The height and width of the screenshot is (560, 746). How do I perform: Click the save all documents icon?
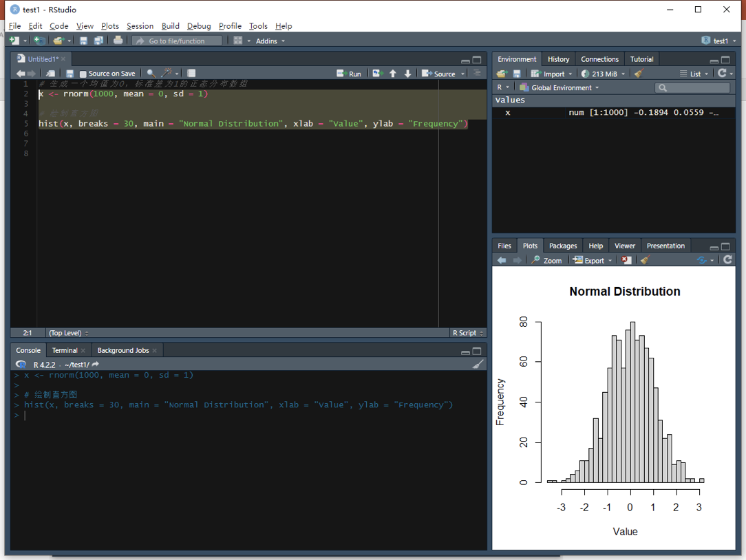98,41
